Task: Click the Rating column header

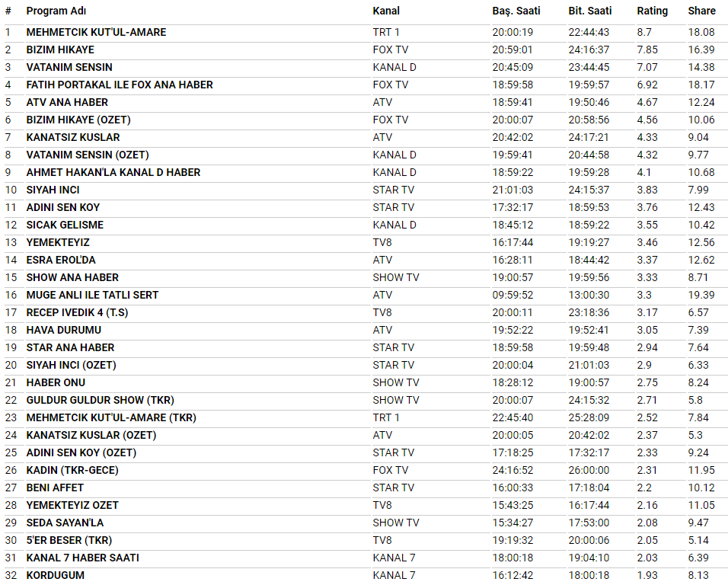Action: (652, 11)
